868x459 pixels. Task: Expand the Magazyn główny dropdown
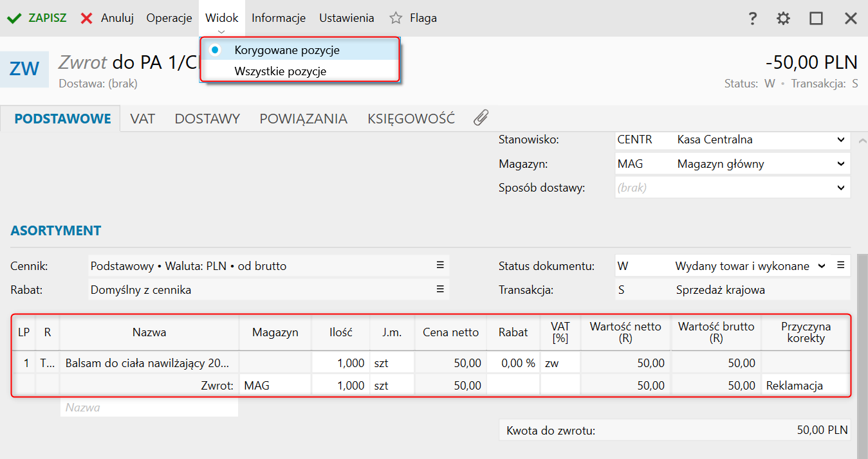coord(841,164)
